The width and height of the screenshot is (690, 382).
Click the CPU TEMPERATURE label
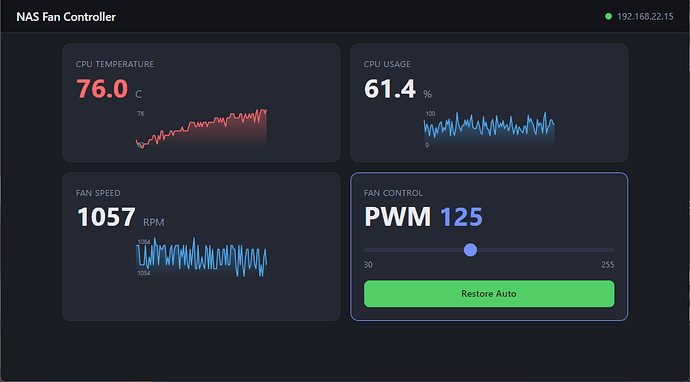pos(115,64)
